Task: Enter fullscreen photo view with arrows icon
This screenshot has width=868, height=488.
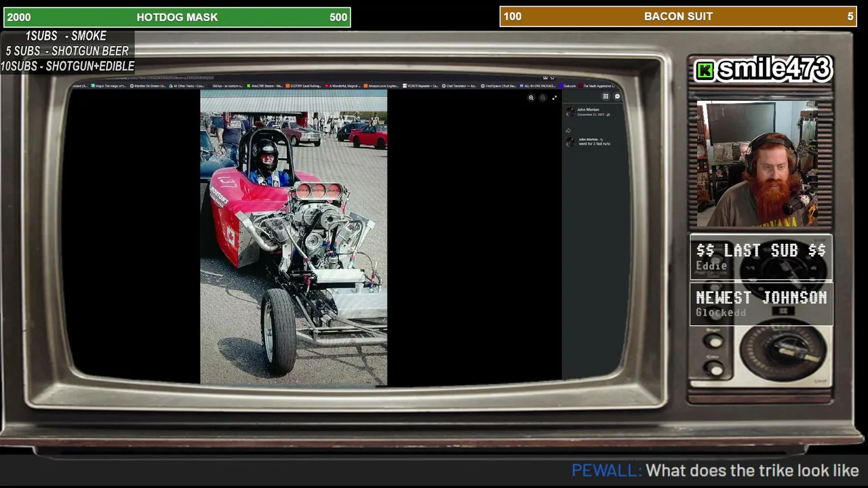Action: [x=554, y=98]
